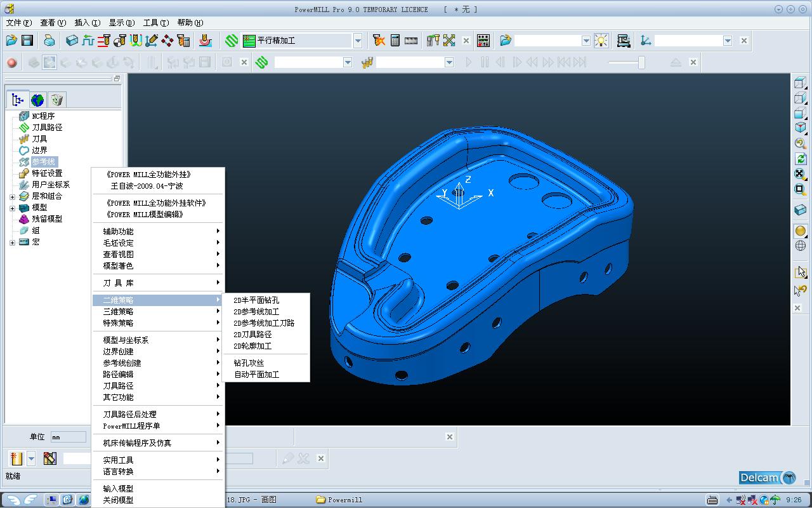Open leads and links icon
Image resolution: width=812 pixels, height=508 pixels.
coord(136,41)
